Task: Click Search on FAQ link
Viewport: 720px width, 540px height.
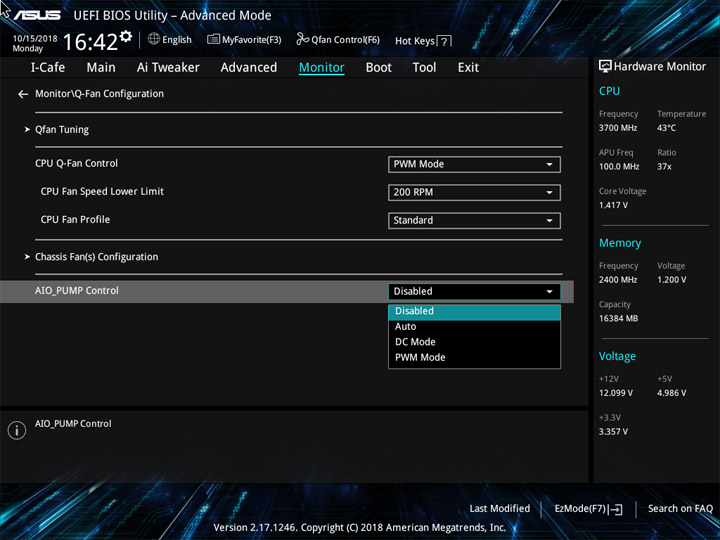Action: tap(680, 509)
